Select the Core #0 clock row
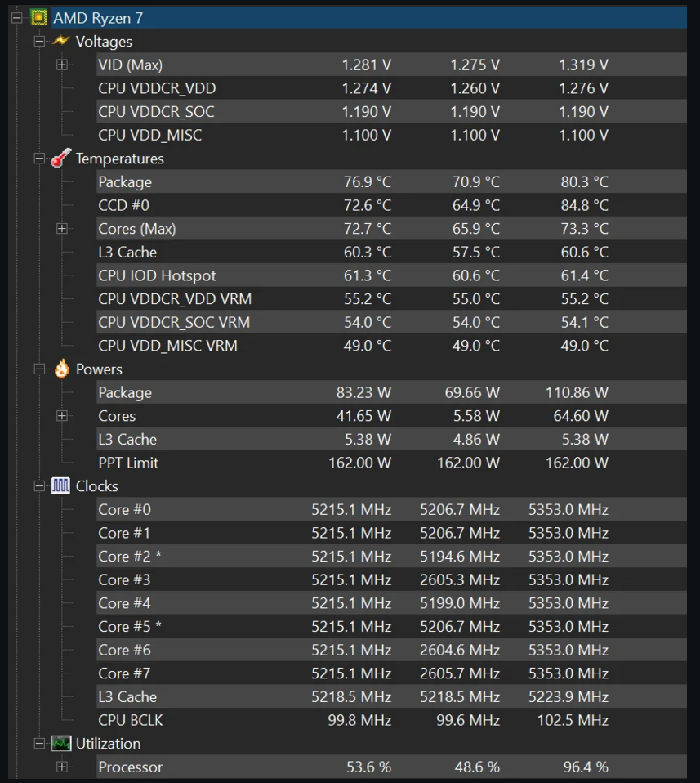700x783 pixels. tap(391, 509)
